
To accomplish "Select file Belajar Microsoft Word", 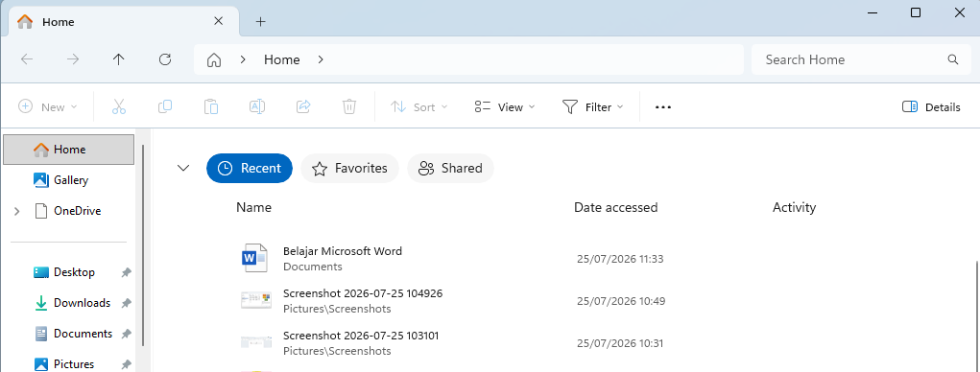I will [x=343, y=251].
